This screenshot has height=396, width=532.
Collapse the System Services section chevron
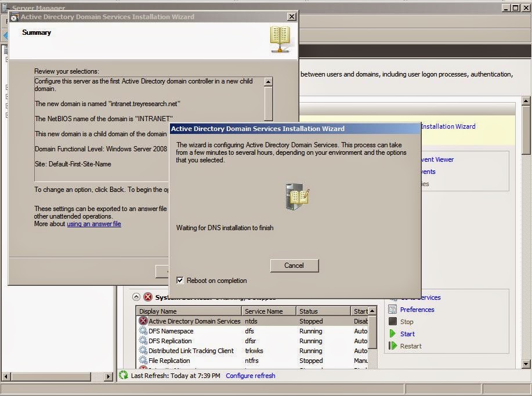136,297
